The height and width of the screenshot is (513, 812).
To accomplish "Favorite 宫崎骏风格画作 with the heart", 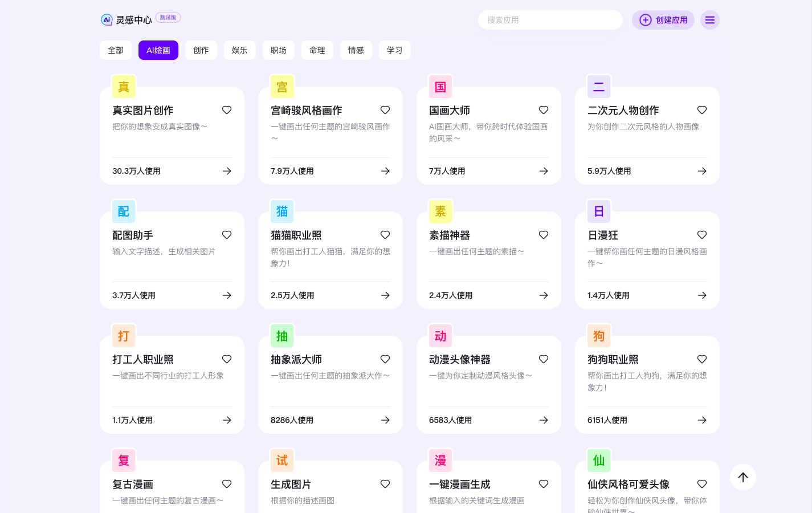I will tap(385, 110).
